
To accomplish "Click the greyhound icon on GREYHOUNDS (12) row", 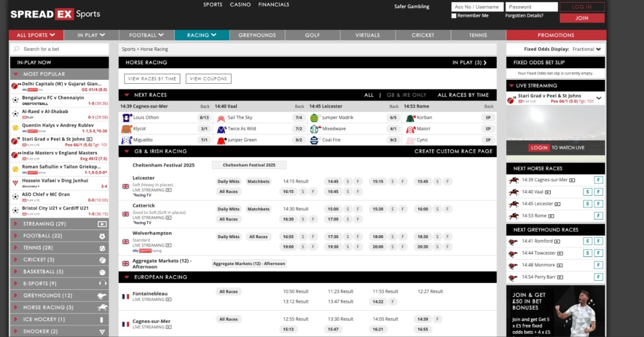I will [x=102, y=295].
